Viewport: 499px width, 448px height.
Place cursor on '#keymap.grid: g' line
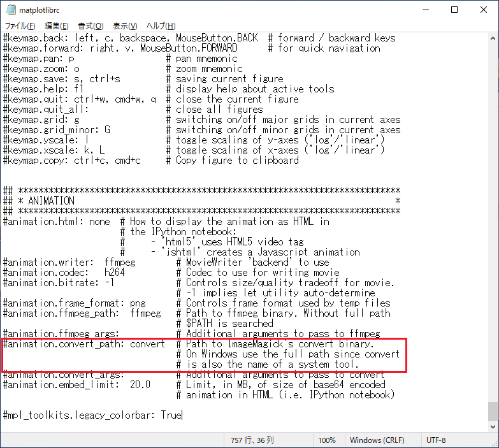(x=202, y=119)
